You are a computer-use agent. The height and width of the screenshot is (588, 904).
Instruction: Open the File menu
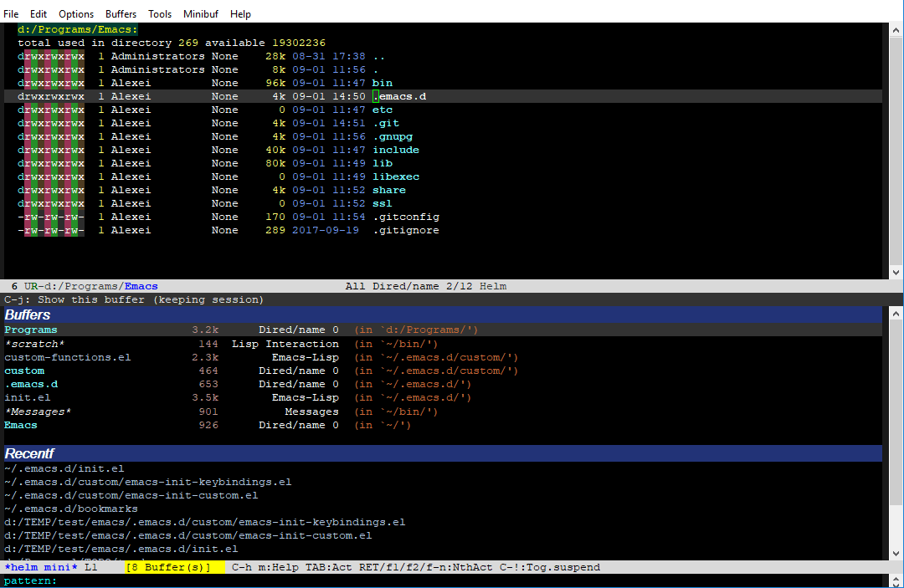coord(11,14)
